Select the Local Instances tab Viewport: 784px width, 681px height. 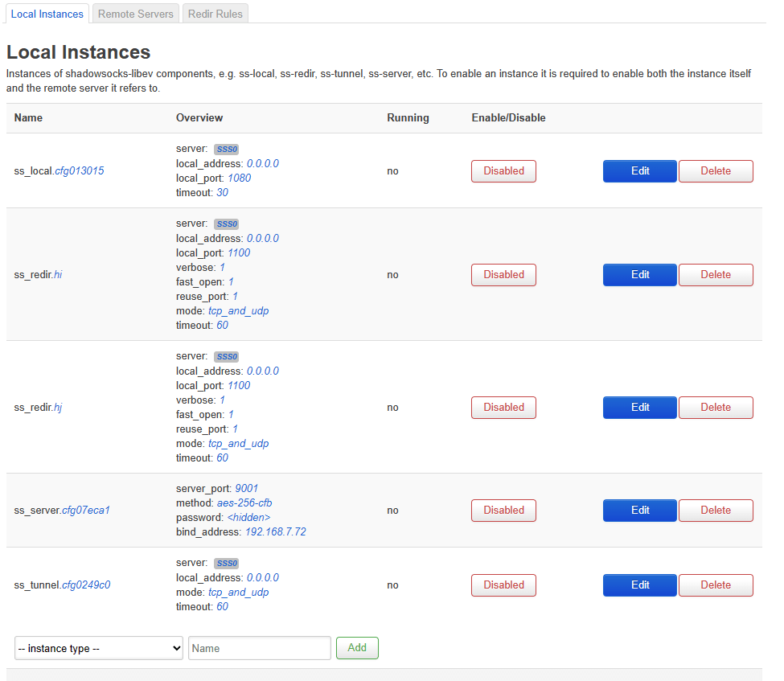click(47, 14)
